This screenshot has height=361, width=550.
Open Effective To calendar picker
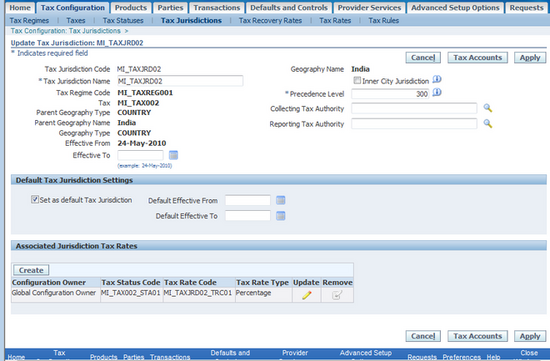pos(173,155)
